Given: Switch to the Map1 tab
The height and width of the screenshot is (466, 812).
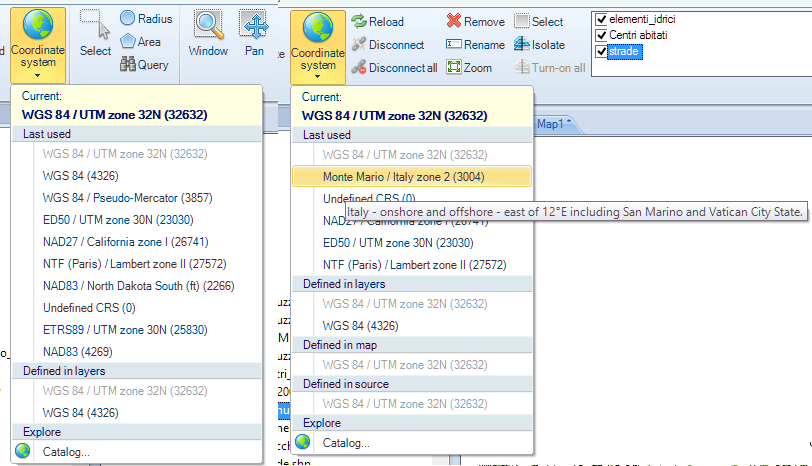Looking at the screenshot, I should point(553,123).
